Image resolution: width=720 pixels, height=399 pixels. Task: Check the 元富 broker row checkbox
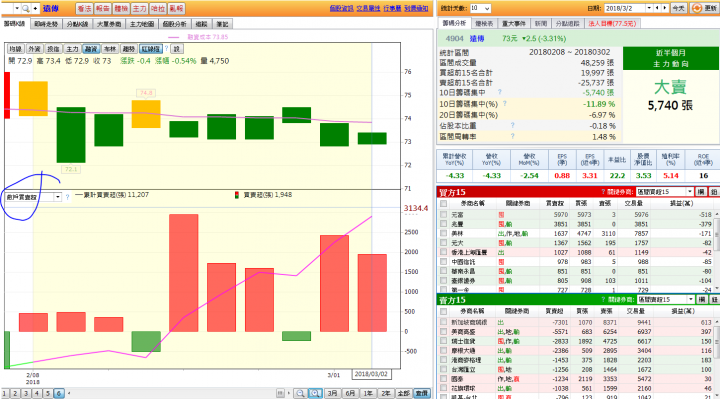coord(443,214)
